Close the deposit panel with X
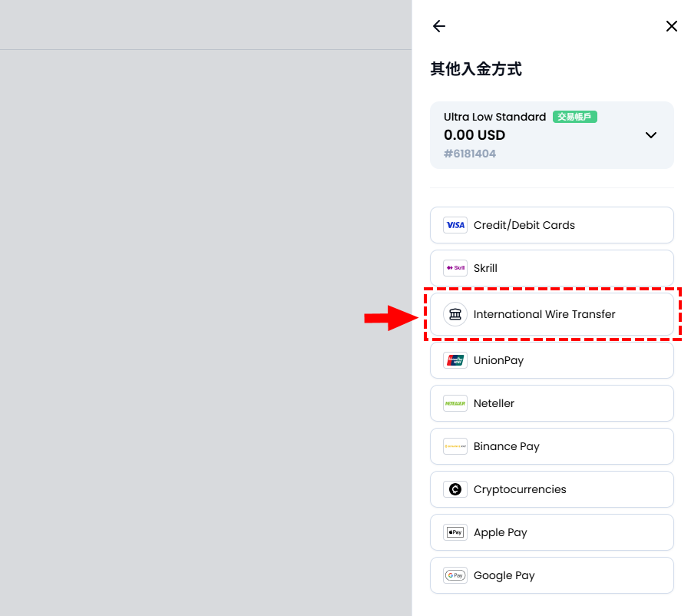691x616 pixels. coord(671,26)
